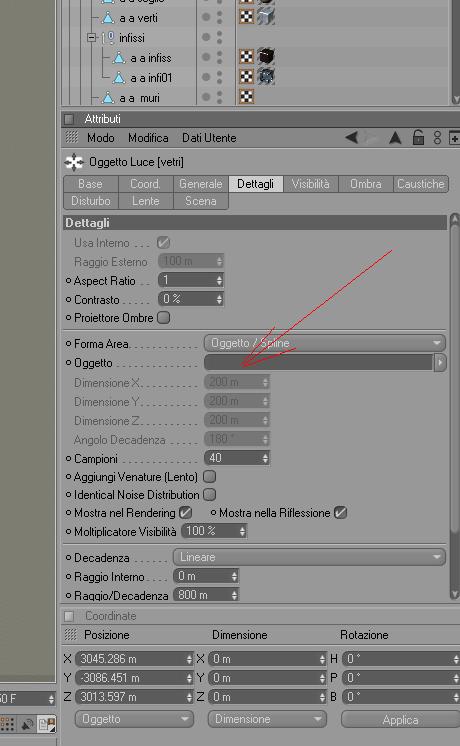This screenshot has height=746, width=460.
Task: Click the dark cube material on 'a a infiss'
Action: (266, 57)
